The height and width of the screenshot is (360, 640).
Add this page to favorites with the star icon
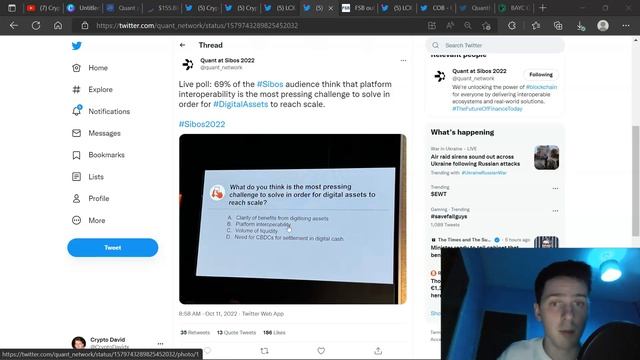[x=486, y=26]
